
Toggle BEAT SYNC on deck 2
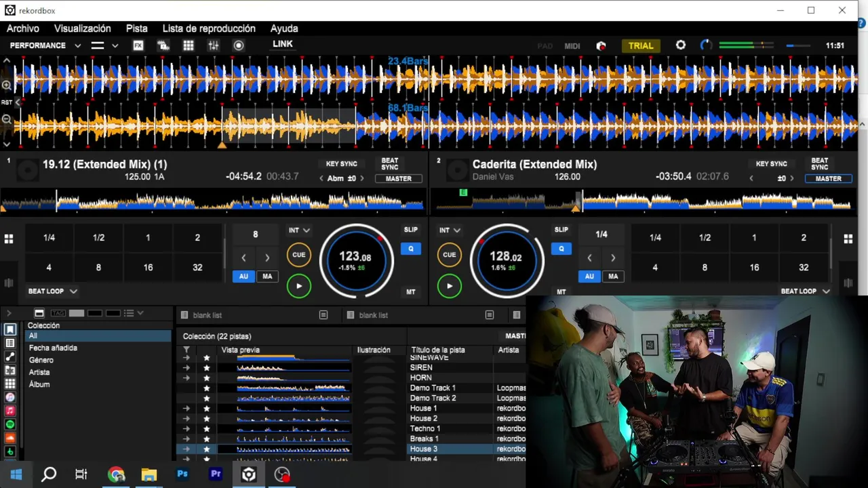[x=820, y=164]
